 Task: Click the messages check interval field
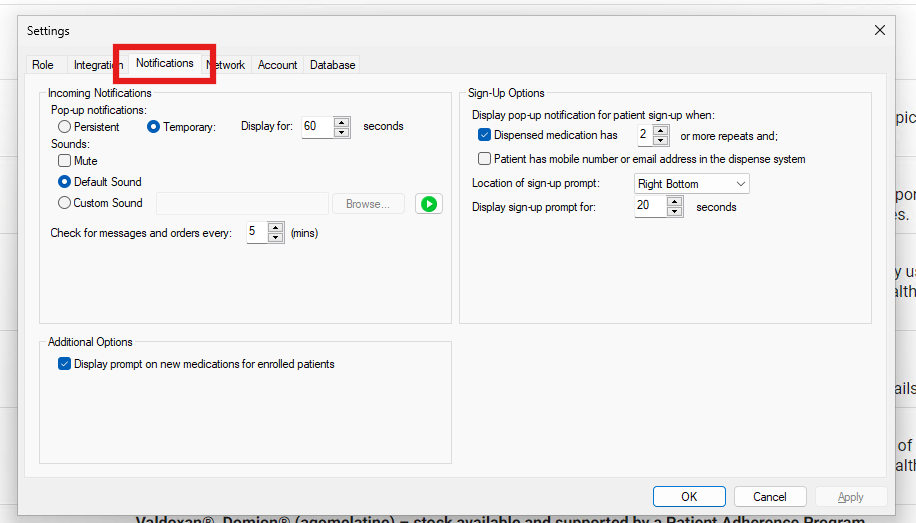(x=257, y=232)
